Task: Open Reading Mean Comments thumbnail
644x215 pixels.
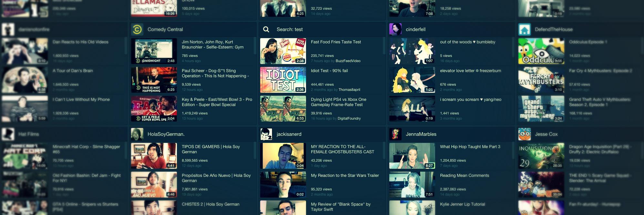Action: point(412,185)
